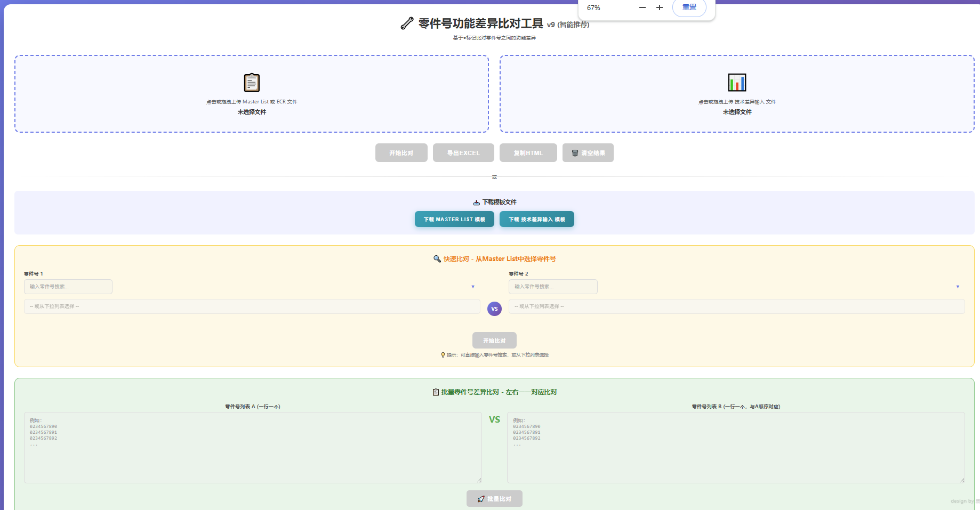Click the 零件号列表 B label

click(736, 407)
